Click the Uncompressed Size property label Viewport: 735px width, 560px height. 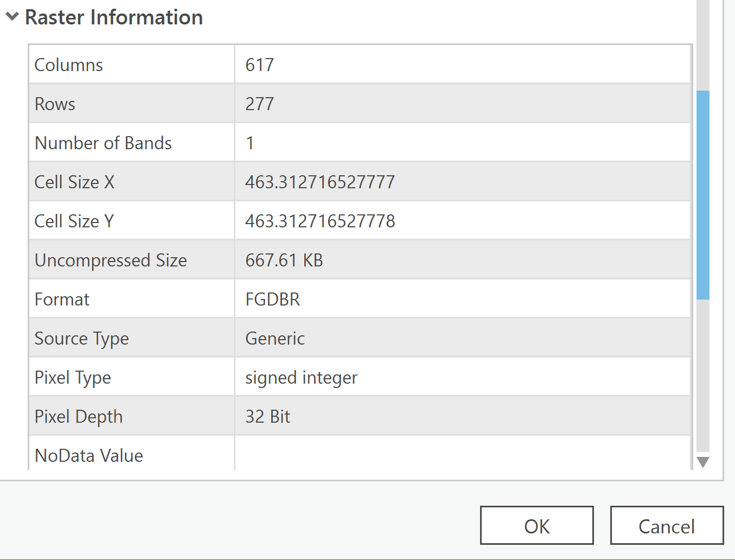pos(111,260)
